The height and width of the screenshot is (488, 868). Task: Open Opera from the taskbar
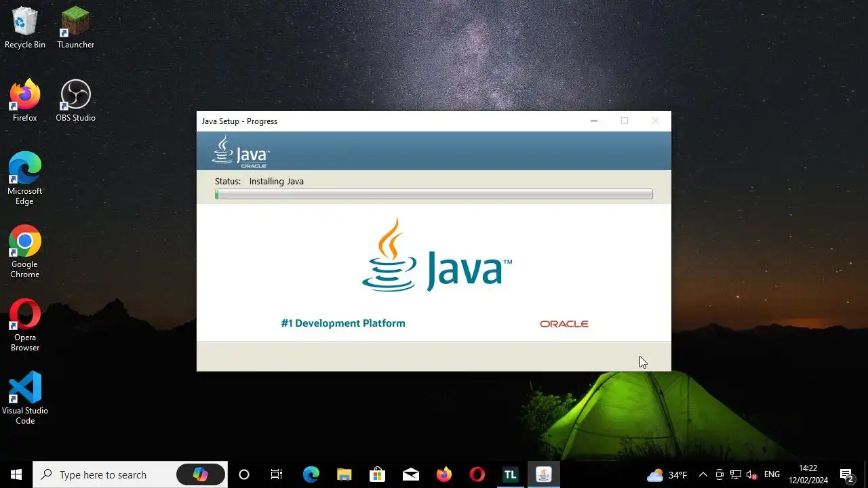(x=477, y=474)
